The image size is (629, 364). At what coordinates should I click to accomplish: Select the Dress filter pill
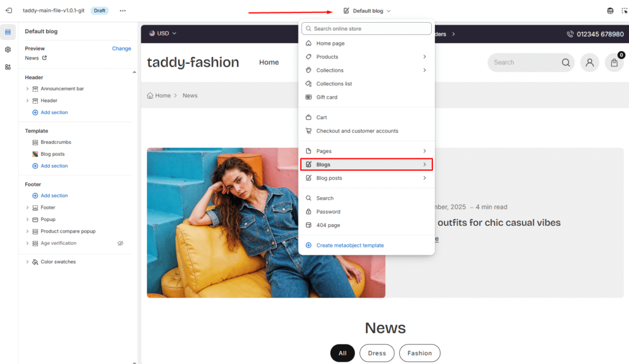pos(377,353)
